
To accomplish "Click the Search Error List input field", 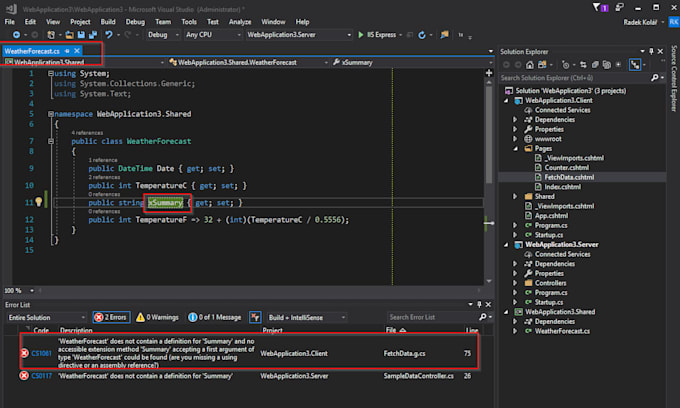I will coord(432,317).
